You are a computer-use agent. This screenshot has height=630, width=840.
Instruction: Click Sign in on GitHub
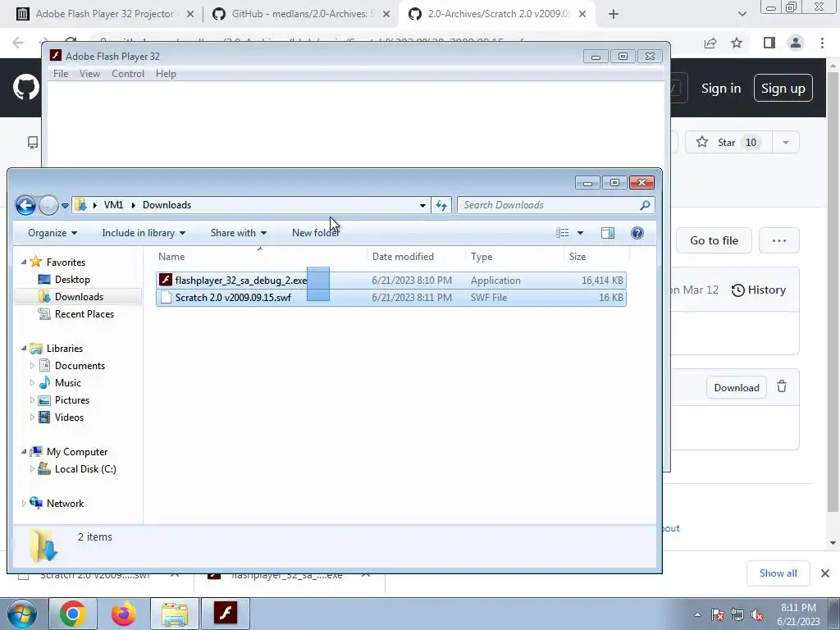coord(721,89)
